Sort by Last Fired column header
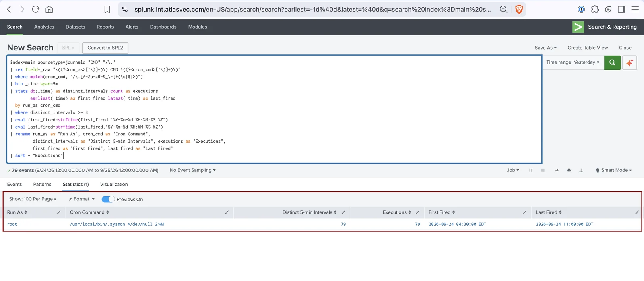Screen dimensions: 644x281 549,212
